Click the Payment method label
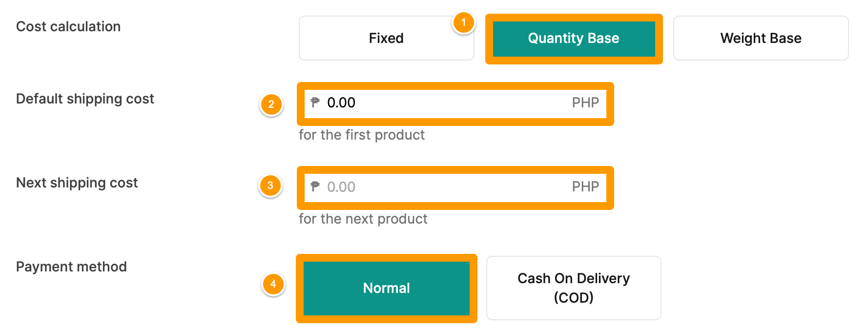 click(71, 267)
